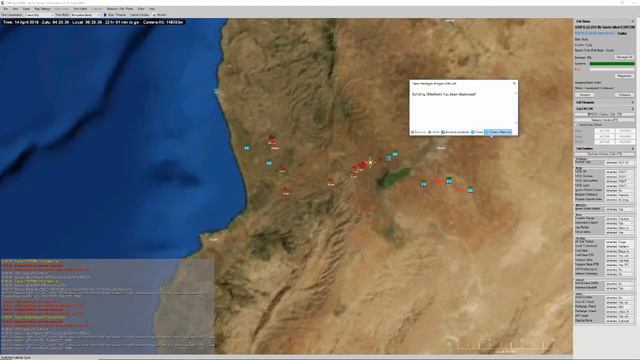Click the Sensors button

tap(584, 95)
